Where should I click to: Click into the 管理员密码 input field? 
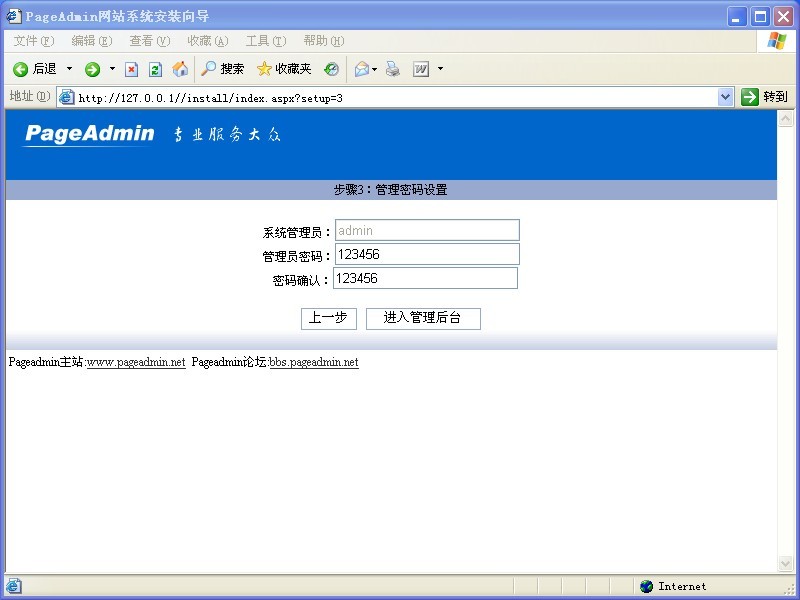[x=427, y=254]
